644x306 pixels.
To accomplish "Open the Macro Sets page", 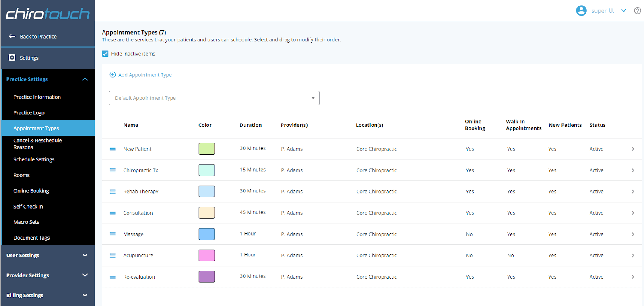I will point(26,222).
